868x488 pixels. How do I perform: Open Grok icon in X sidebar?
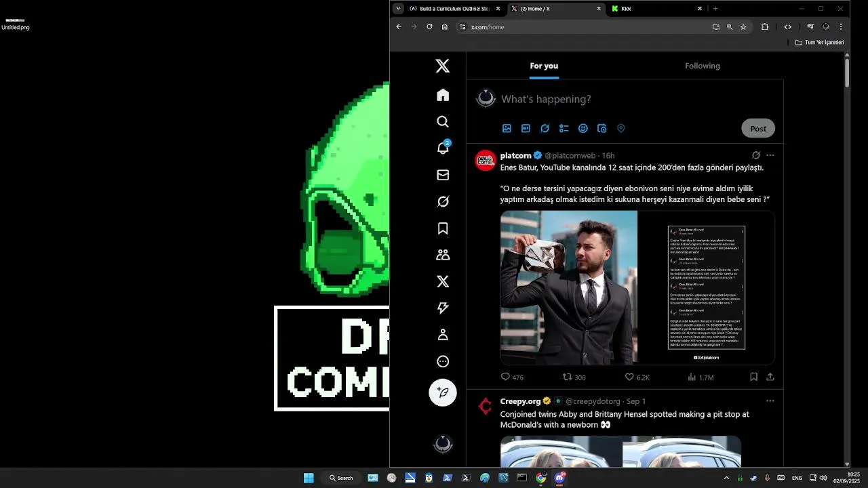[443, 201]
